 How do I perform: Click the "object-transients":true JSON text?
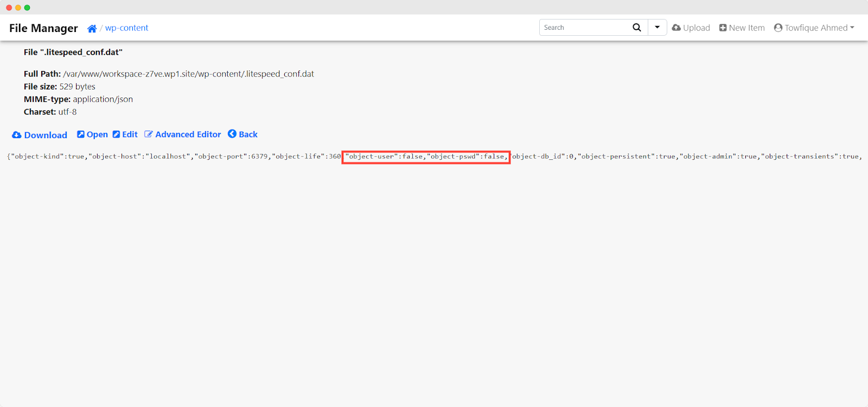click(x=810, y=157)
